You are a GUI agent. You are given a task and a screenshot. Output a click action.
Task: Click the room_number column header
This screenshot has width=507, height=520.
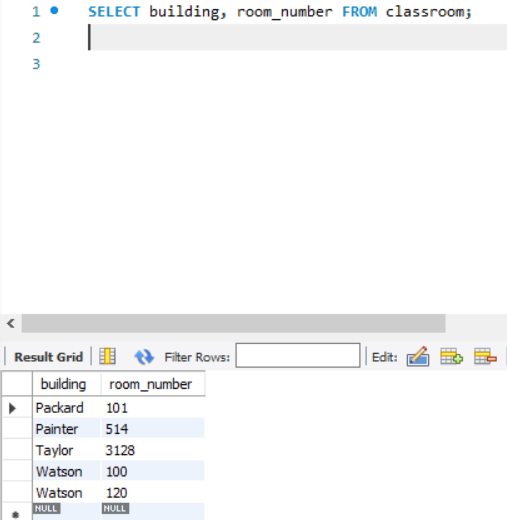153,384
